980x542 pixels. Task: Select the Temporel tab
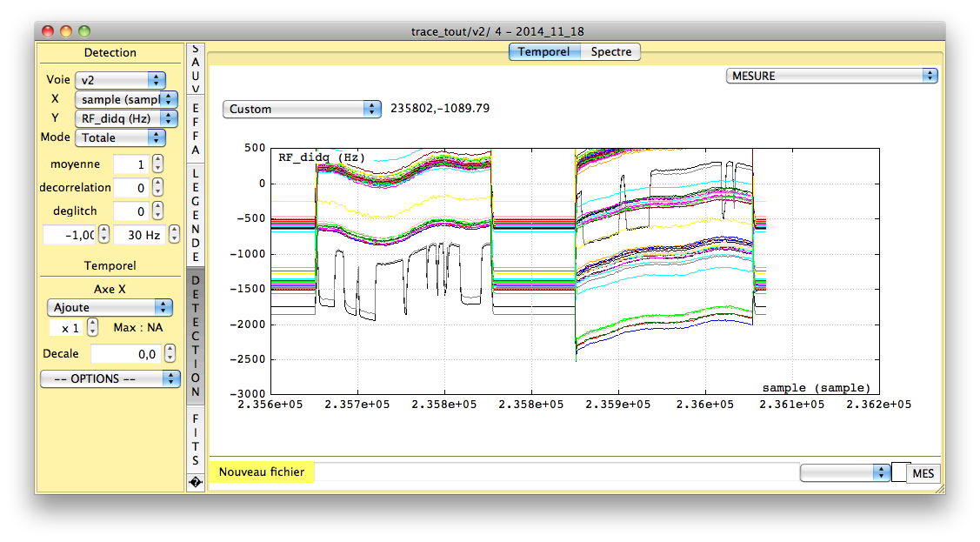pyautogui.click(x=543, y=52)
